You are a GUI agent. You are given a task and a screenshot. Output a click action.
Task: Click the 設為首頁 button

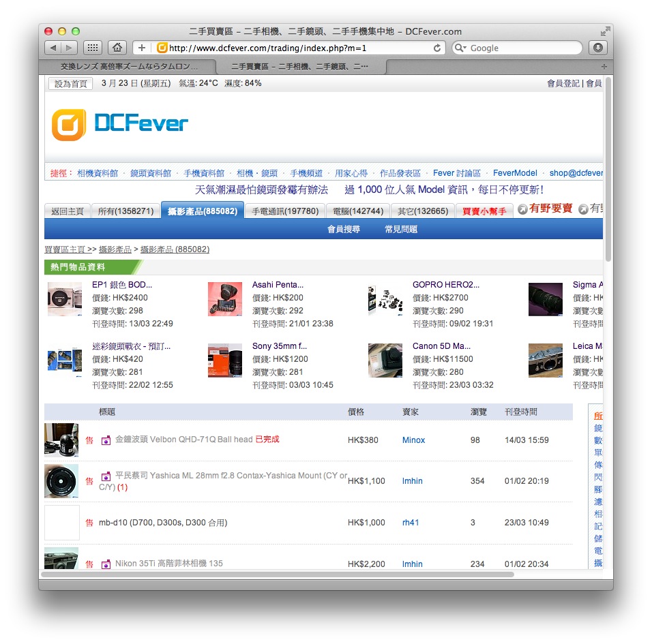click(x=71, y=84)
